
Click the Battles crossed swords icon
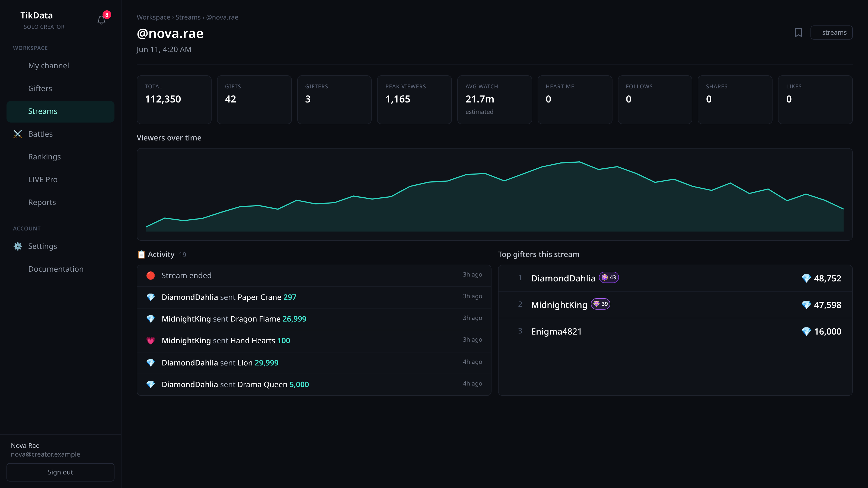[x=18, y=134]
